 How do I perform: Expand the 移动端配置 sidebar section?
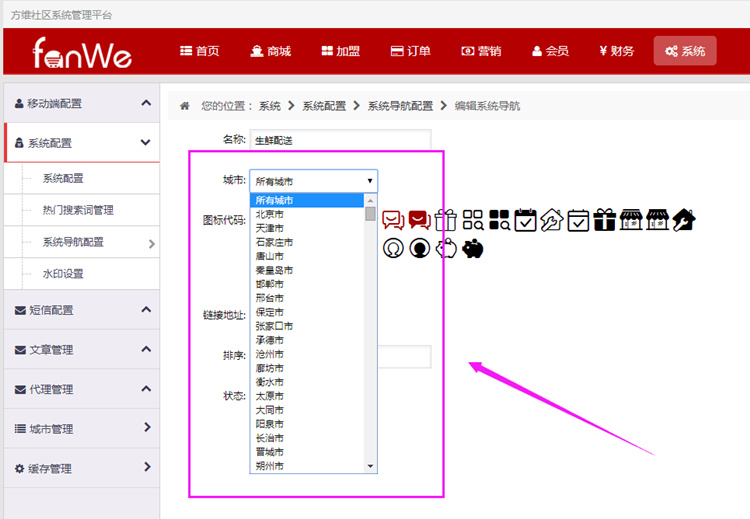(80, 103)
